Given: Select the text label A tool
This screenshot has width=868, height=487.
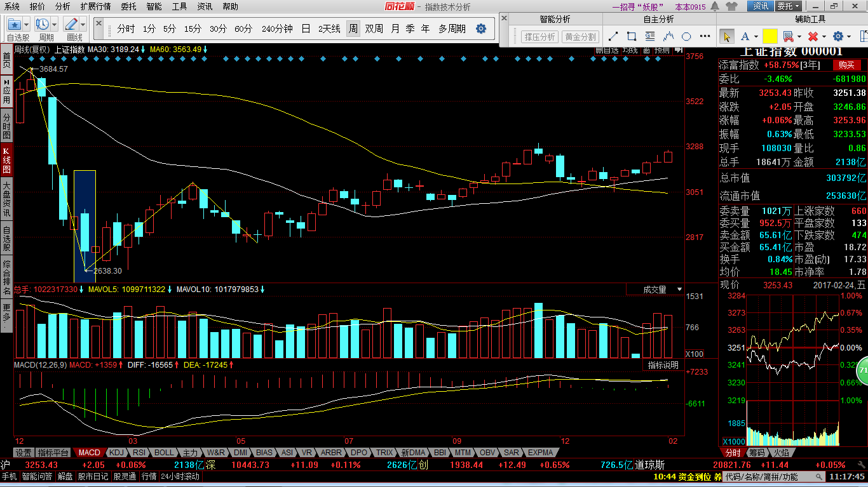Looking at the screenshot, I should pos(744,37).
